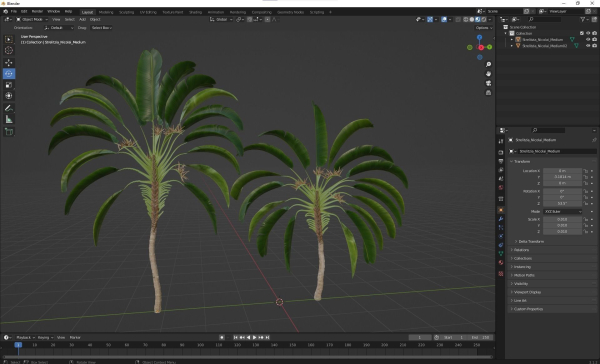
Task: Select the Move tool
Action: (9, 62)
